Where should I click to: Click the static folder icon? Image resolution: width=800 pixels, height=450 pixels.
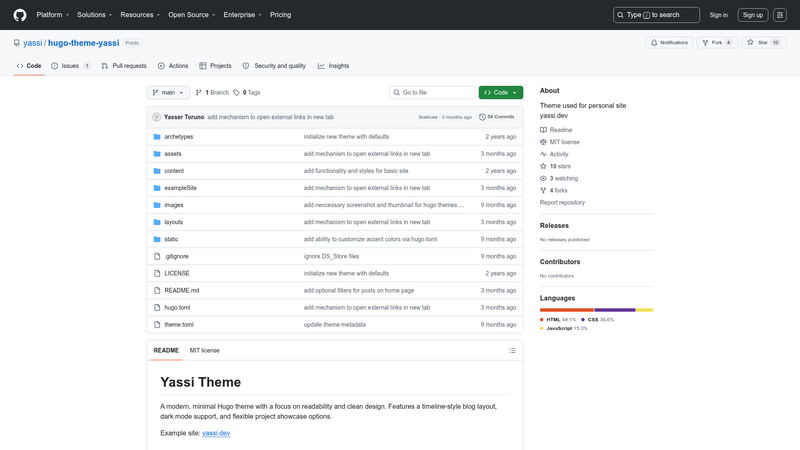[157, 239]
